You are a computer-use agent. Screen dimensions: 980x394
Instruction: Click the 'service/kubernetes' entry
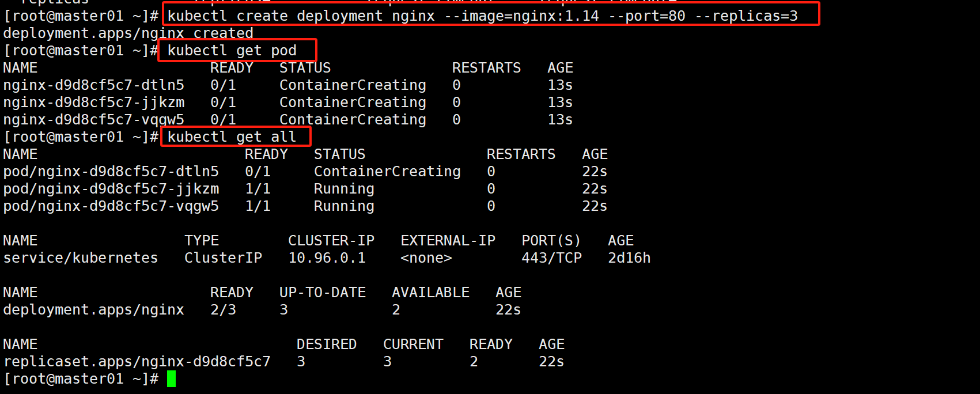point(81,258)
